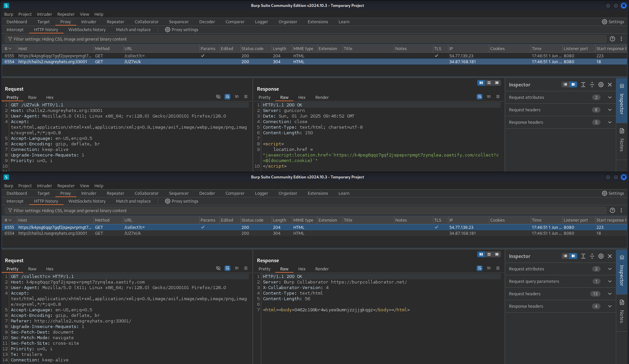The height and width of the screenshot is (364, 629).
Task: Toggle hide non-printable eye in upper Request
Action: coord(218,97)
